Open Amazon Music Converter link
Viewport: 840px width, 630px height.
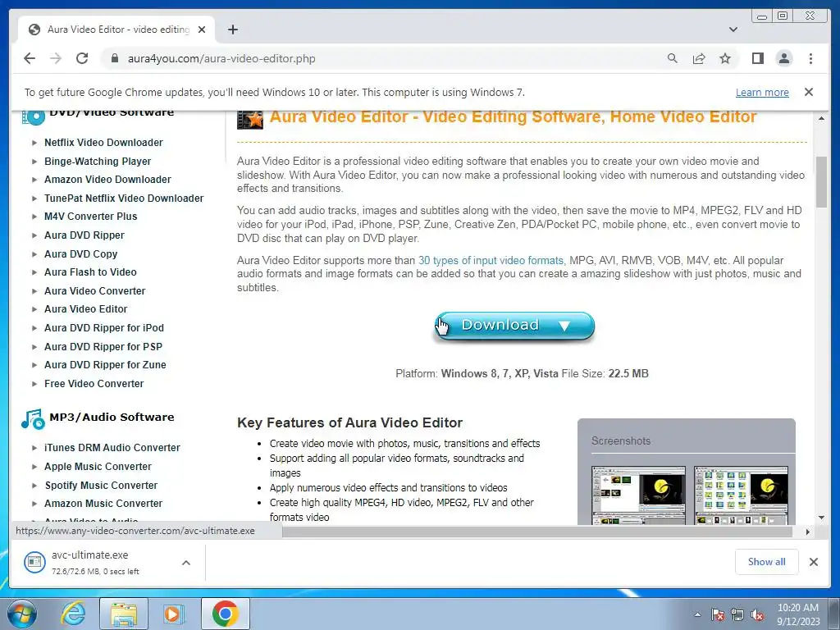(x=103, y=504)
